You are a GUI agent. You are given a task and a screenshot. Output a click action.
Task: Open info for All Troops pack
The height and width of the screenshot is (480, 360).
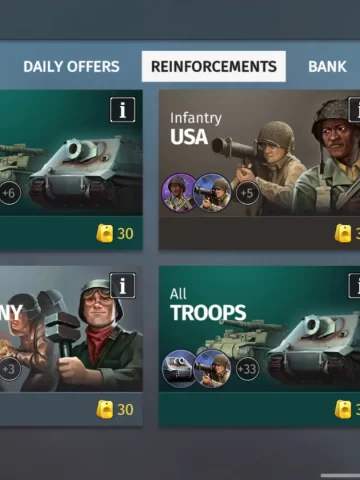[x=354, y=286]
